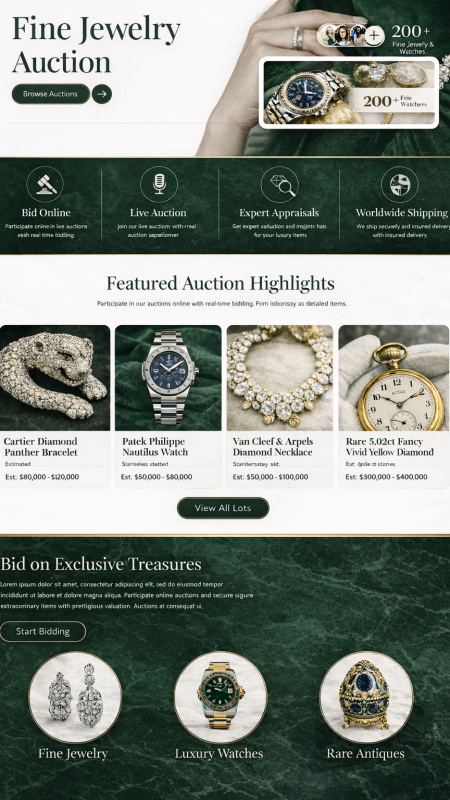Screen dimensions: 450x800
Task: Open the Expert Appraisals diamond magnifier icon
Action: coord(280,185)
